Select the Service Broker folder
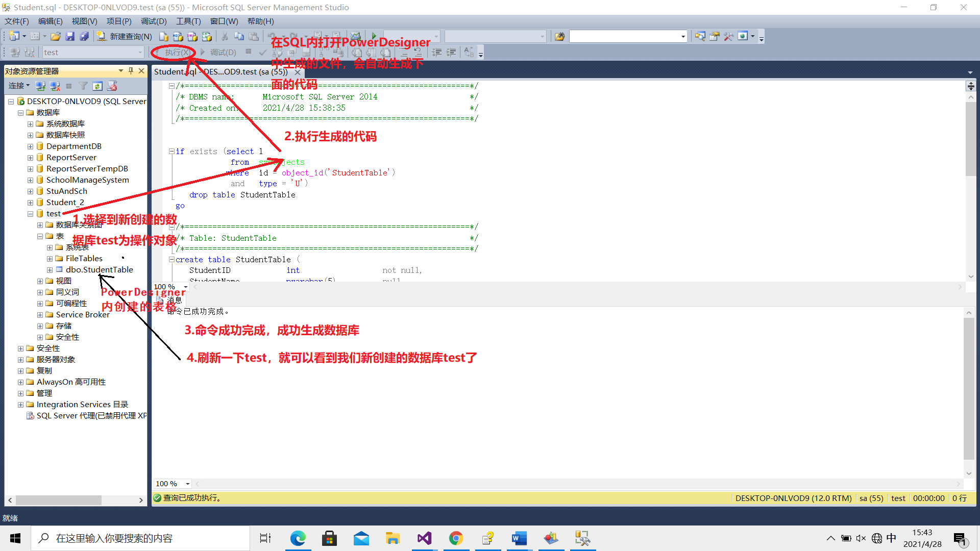Screen dimensions: 980x551 (82, 315)
